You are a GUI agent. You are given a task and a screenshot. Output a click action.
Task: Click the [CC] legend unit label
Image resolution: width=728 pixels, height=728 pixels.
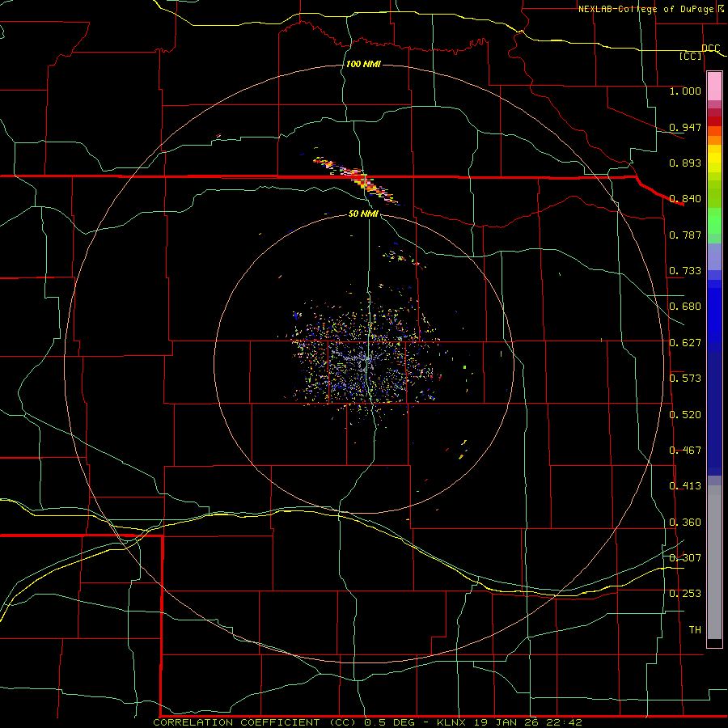[x=691, y=56]
